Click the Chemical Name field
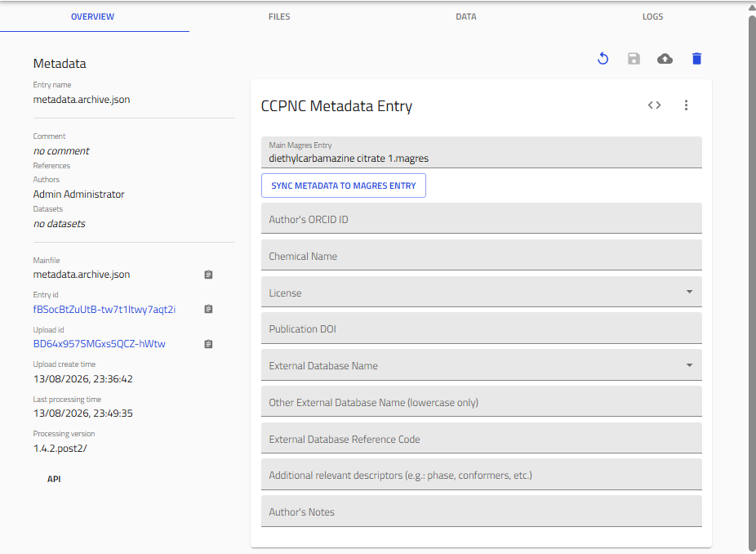Image resolution: width=756 pixels, height=554 pixels. coord(481,255)
